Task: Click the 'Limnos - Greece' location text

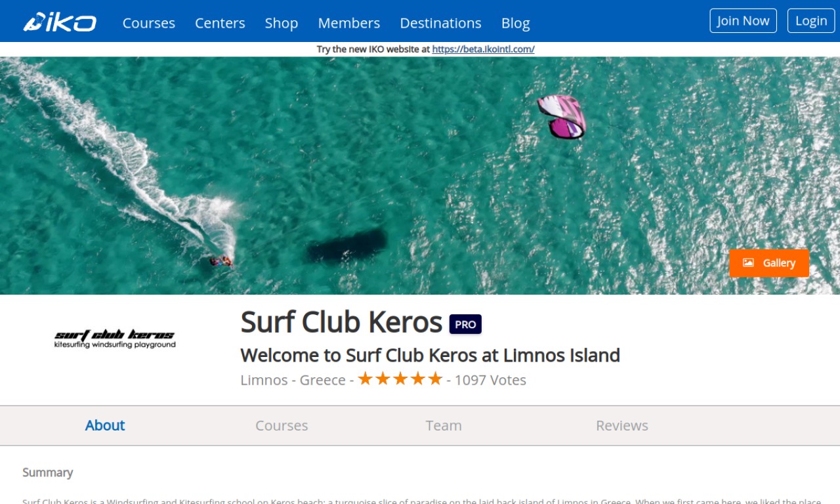Action: coord(293,380)
